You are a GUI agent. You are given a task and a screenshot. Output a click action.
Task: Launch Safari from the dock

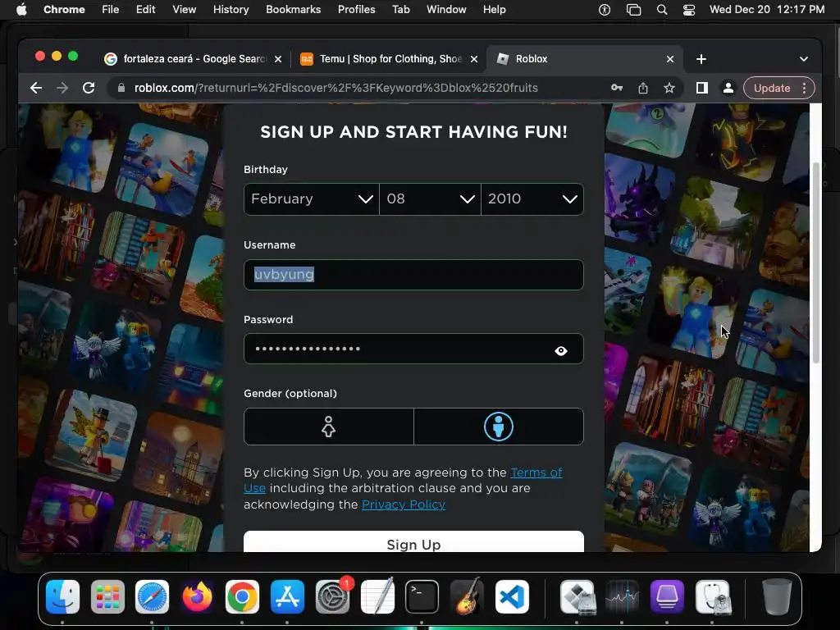tap(152, 596)
